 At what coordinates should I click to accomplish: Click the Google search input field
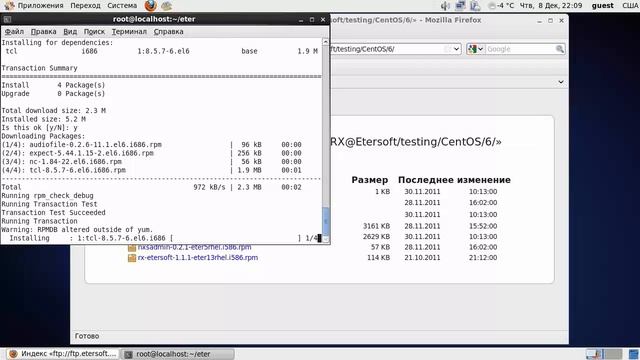click(x=520, y=49)
